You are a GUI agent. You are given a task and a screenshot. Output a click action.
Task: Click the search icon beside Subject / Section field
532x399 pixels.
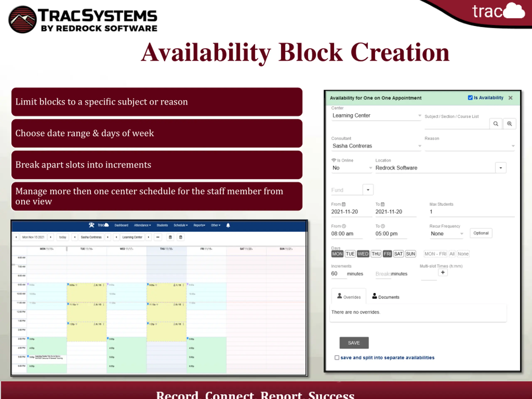tap(496, 124)
